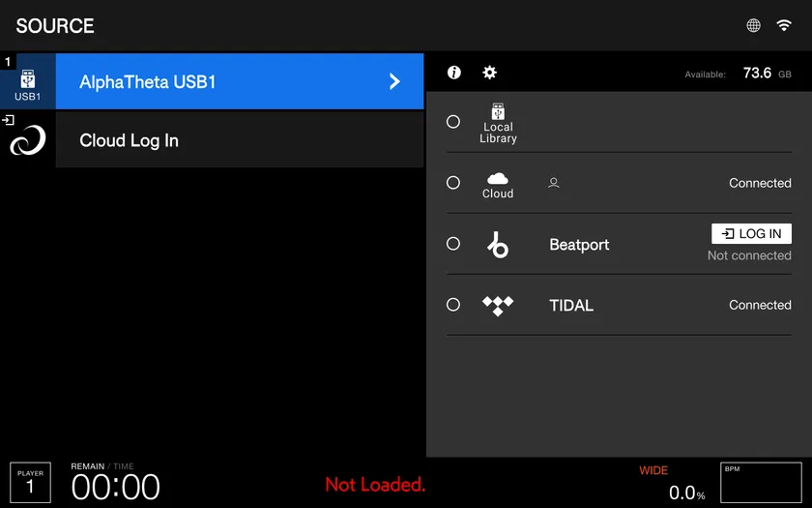Click the Wi-Fi status icon
The width and height of the screenshot is (812, 508).
point(784,25)
